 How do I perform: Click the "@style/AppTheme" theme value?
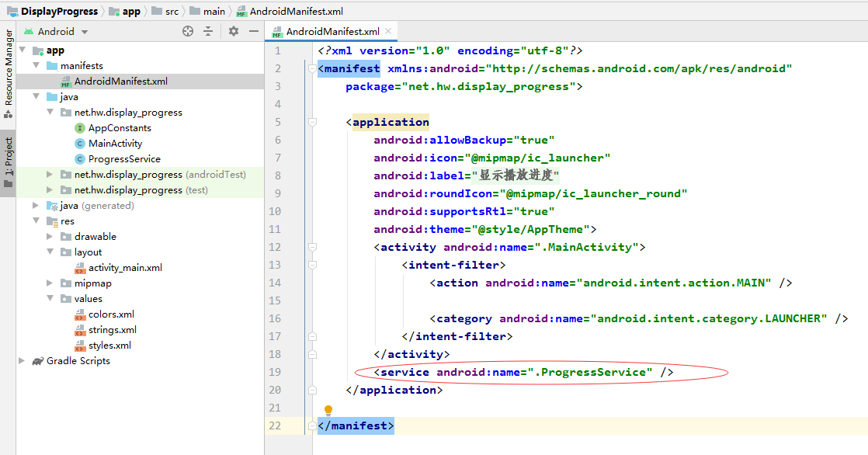pyautogui.click(x=530, y=229)
